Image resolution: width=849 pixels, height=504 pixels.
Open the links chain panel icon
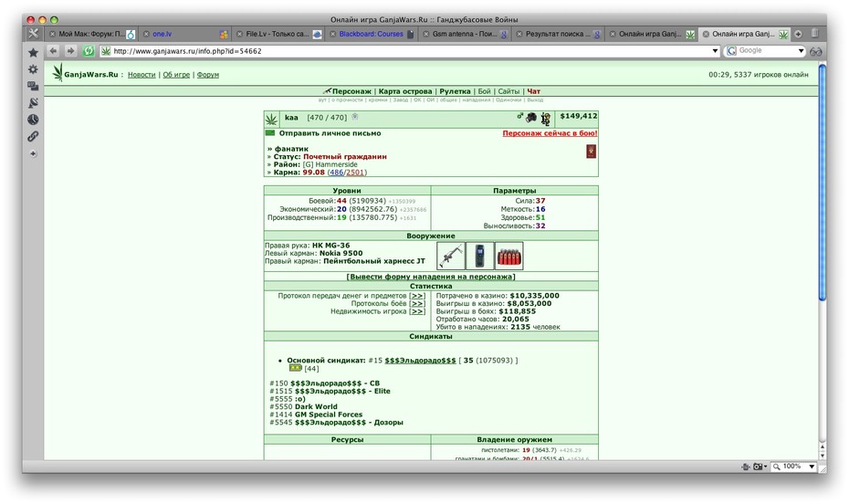(x=33, y=136)
